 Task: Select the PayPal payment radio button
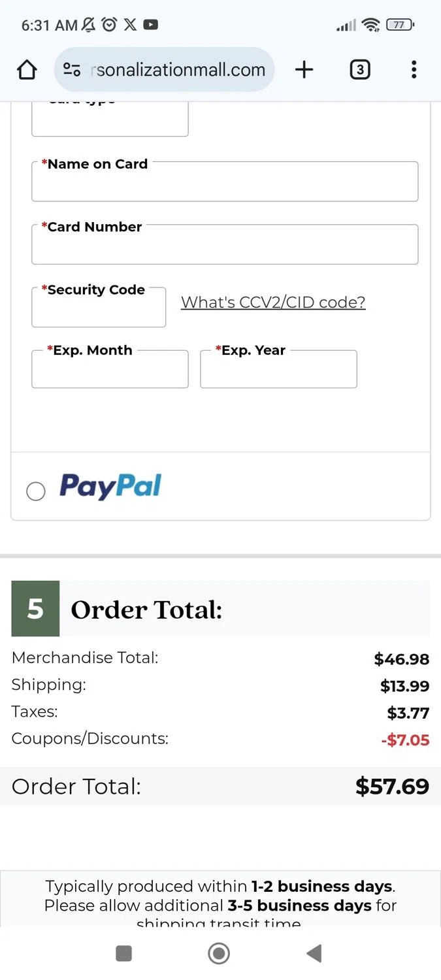point(36,491)
